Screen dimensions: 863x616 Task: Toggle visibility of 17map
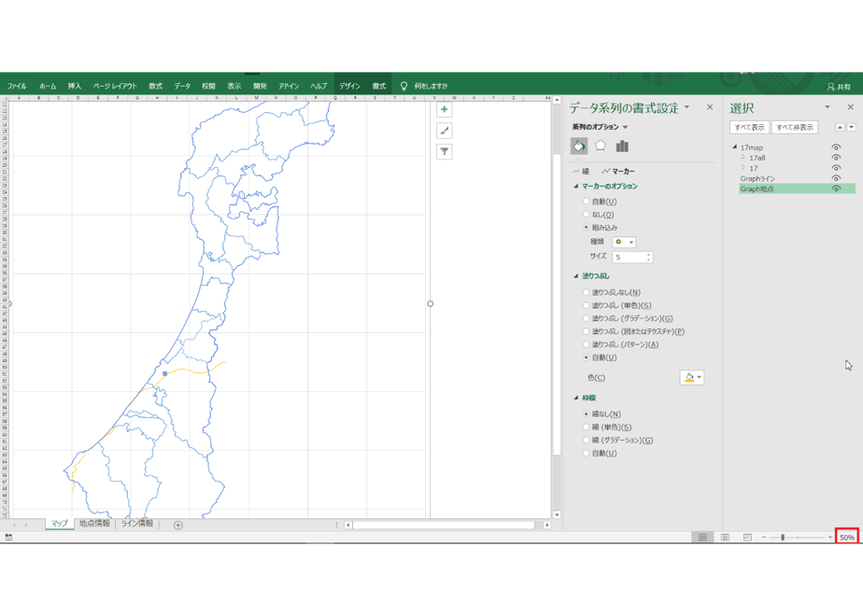tap(836, 147)
